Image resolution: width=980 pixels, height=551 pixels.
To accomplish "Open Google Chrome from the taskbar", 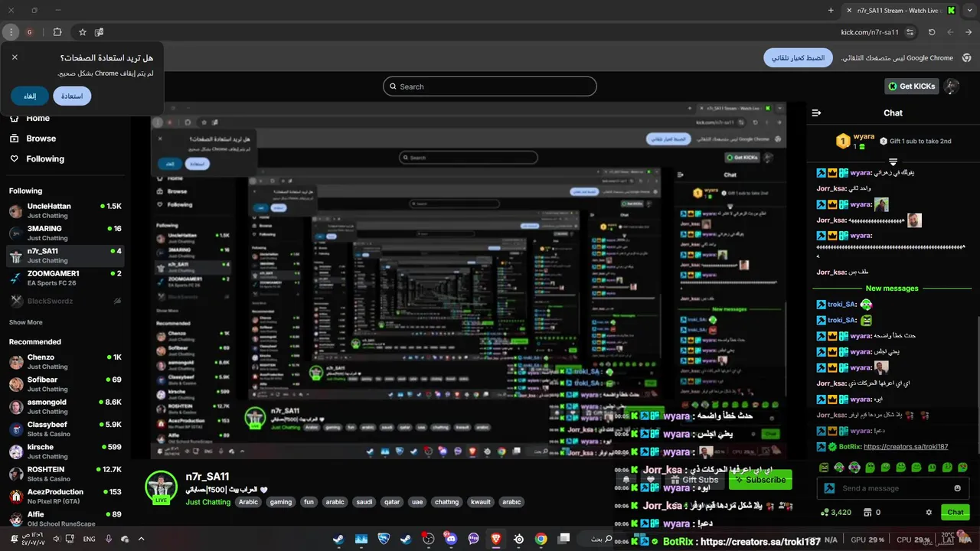I will [541, 539].
